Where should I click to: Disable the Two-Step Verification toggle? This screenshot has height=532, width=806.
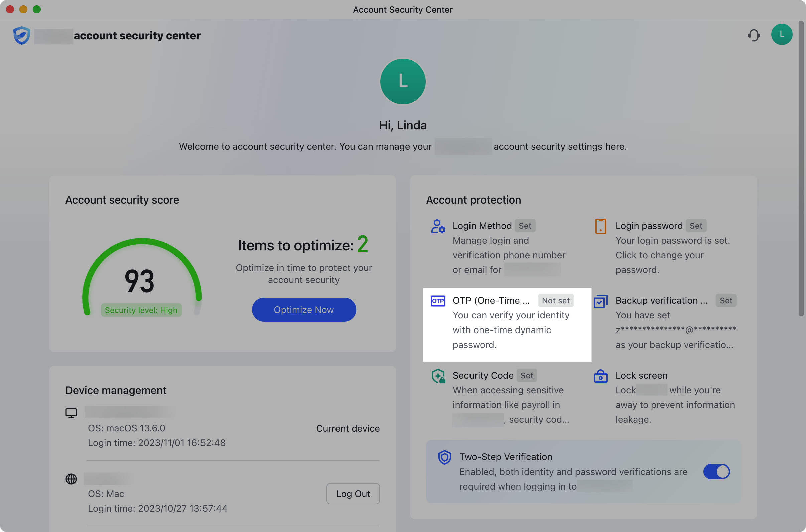[717, 471]
